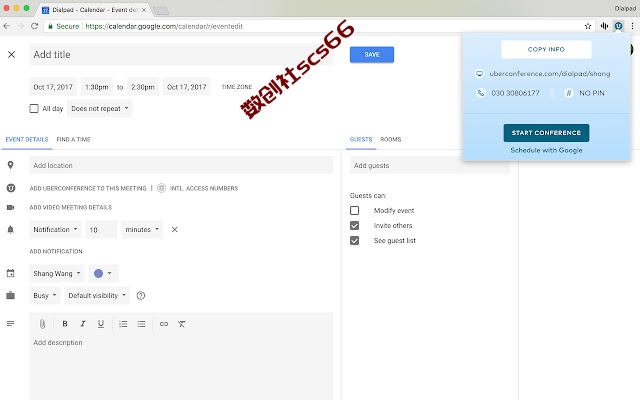Image resolution: width=640 pixels, height=400 pixels.
Task: Open the minutes unit dropdown
Action: (142, 229)
